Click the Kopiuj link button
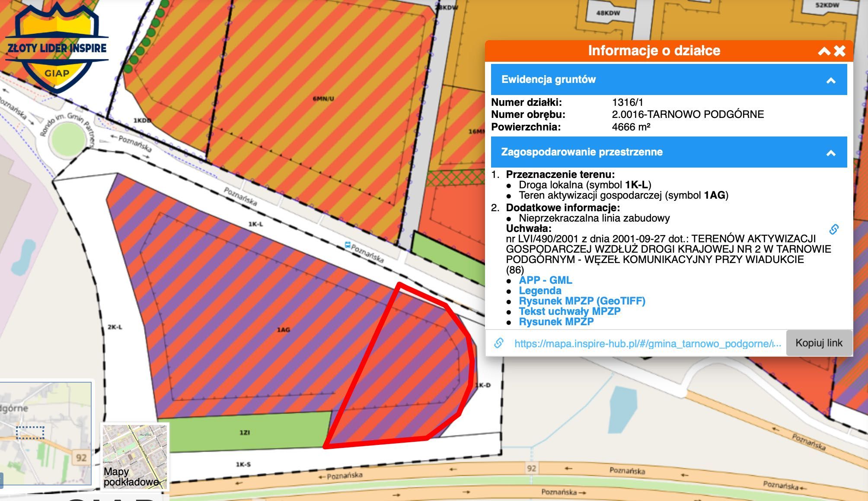Image resolution: width=868 pixels, height=501 pixels. click(819, 343)
